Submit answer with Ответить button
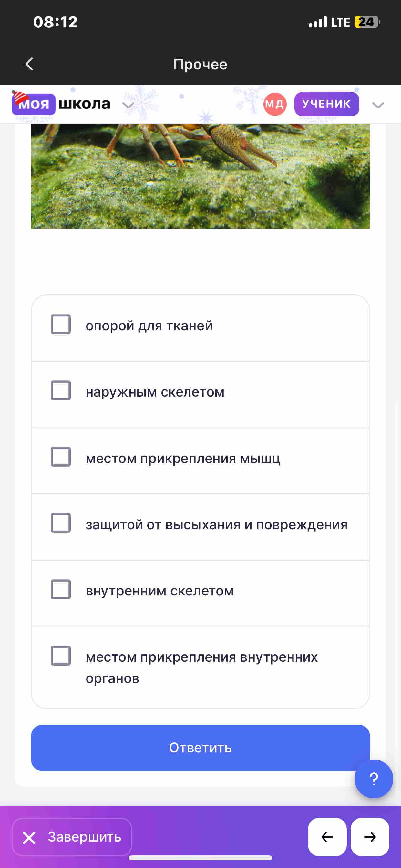Image resolution: width=401 pixels, height=868 pixels. click(200, 748)
